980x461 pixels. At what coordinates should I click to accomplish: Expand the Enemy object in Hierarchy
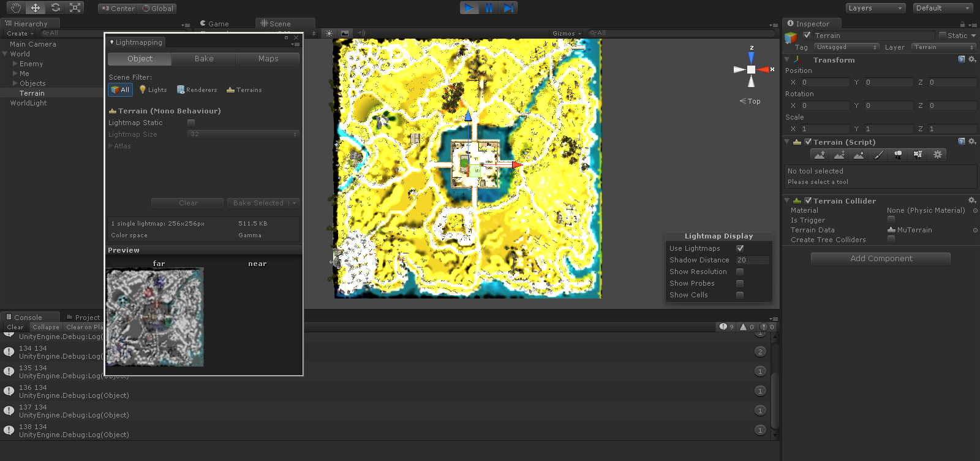15,64
